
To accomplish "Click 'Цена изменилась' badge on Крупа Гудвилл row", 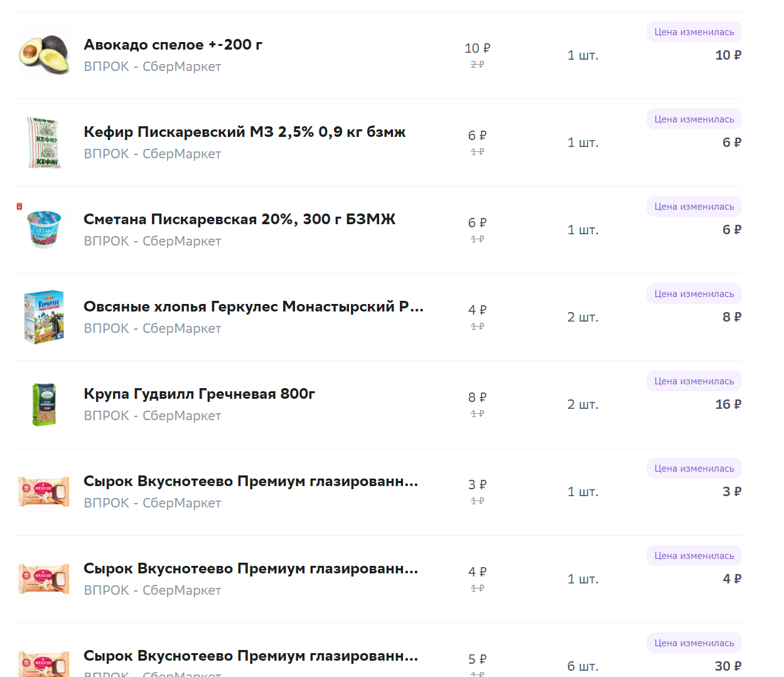I will pyautogui.click(x=694, y=381).
